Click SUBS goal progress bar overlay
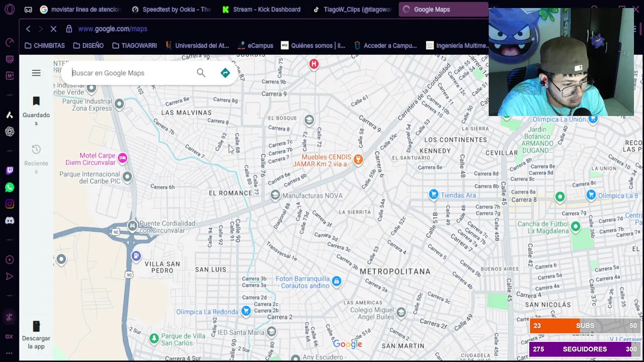The width and height of the screenshot is (644, 362). 585,326
